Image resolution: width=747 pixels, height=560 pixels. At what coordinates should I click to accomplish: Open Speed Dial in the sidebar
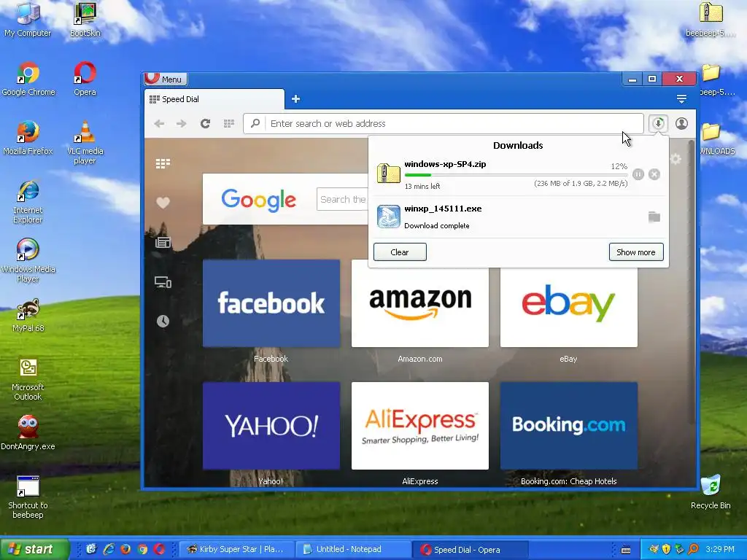coord(163,164)
